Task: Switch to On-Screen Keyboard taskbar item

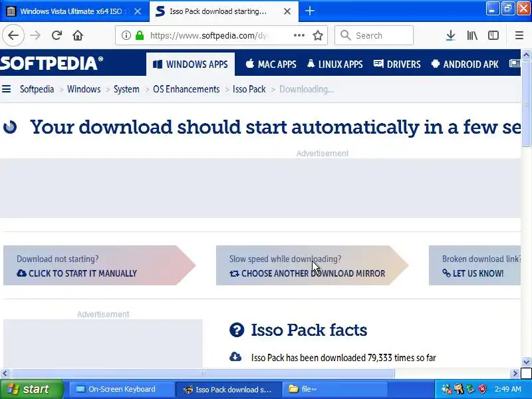Action: pyautogui.click(x=121, y=389)
